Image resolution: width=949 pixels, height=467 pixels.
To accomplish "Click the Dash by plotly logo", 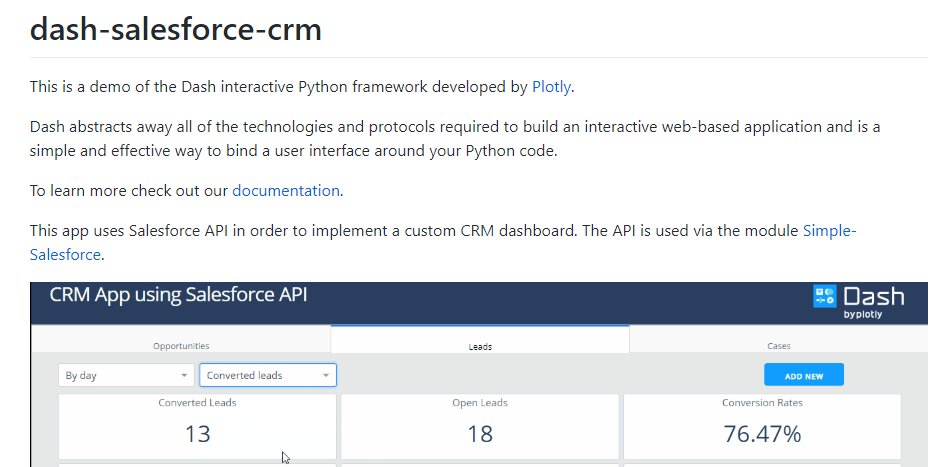I will 858,301.
